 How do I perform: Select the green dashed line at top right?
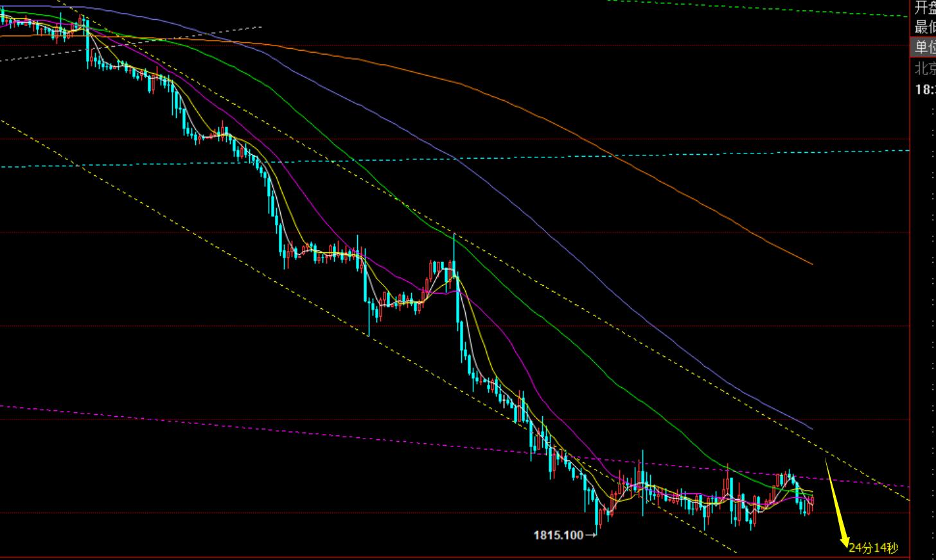point(771,8)
